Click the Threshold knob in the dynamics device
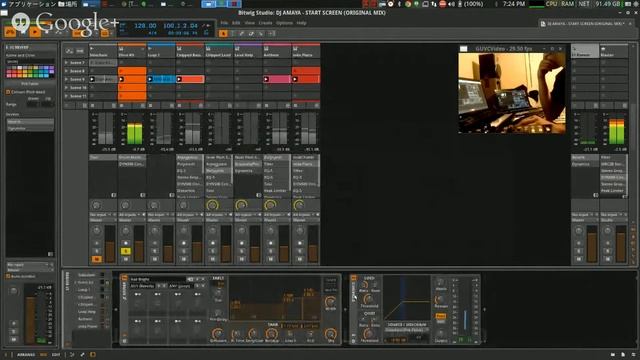The height and width of the screenshot is (360, 640). tap(368, 299)
